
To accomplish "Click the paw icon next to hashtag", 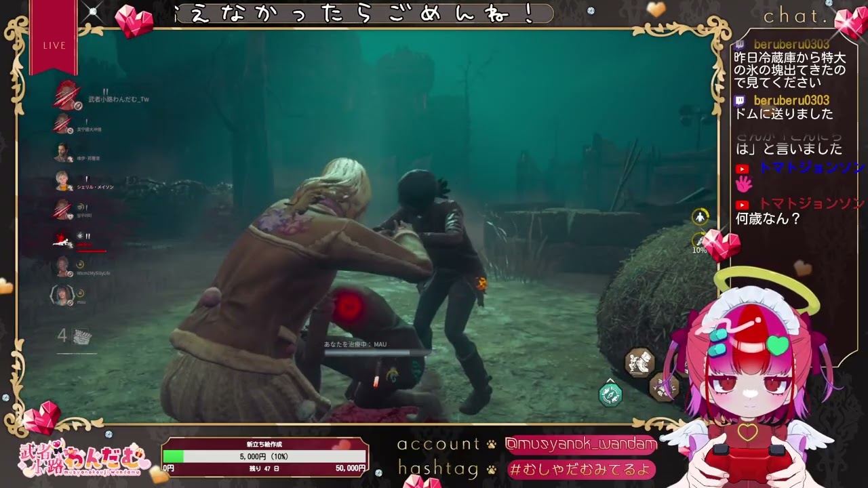I will point(493,469).
